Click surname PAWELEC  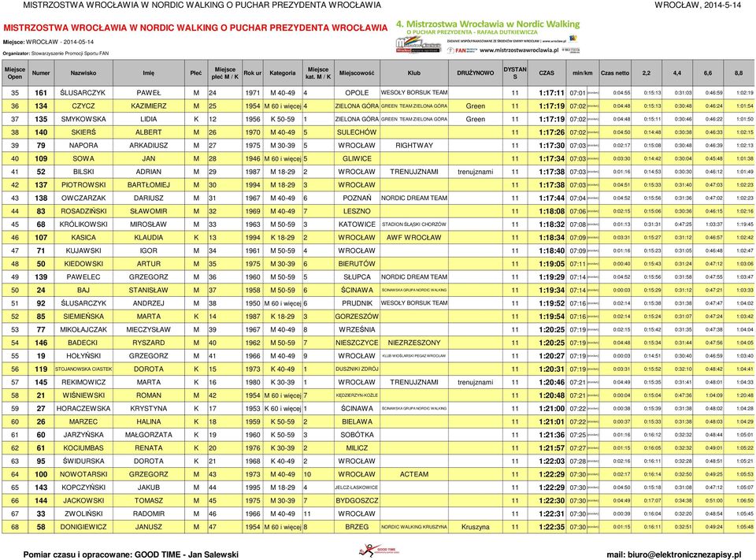coord(83,277)
